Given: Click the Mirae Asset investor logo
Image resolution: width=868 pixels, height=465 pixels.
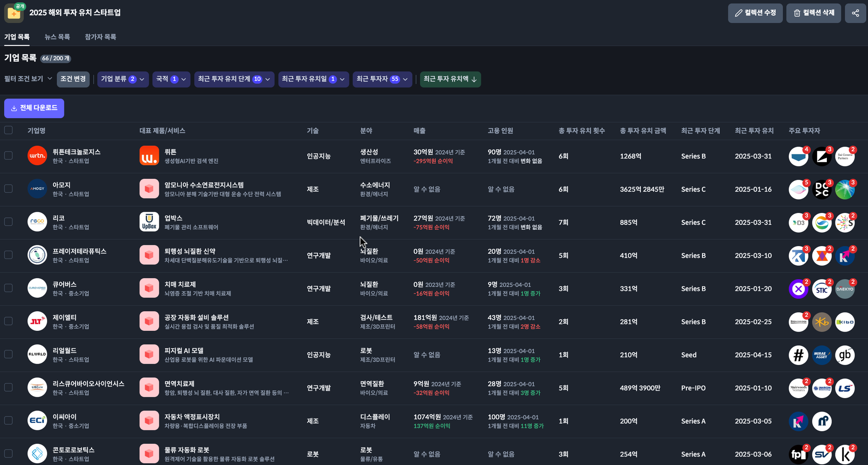Looking at the screenshot, I should point(821,355).
